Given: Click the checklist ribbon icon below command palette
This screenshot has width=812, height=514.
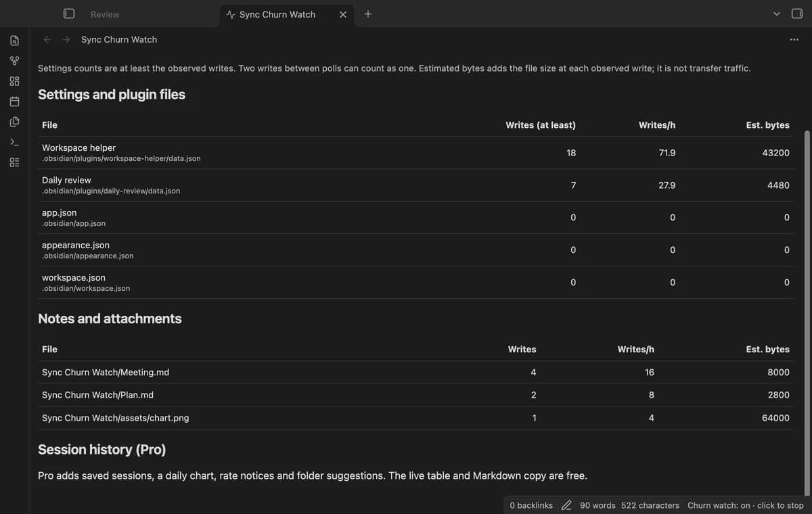Looking at the screenshot, I should point(14,162).
